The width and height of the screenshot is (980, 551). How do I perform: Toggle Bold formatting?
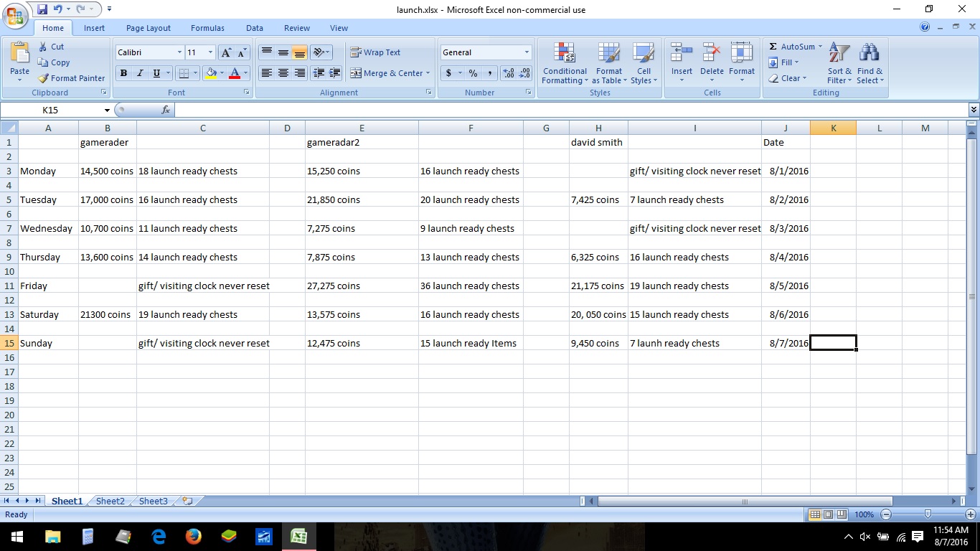click(123, 73)
